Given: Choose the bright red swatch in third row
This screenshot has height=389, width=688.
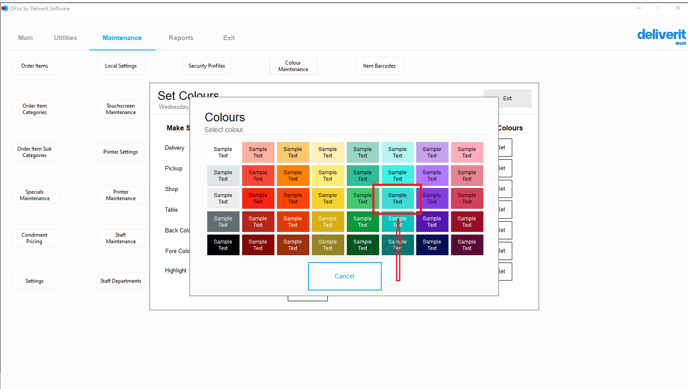Looking at the screenshot, I should coord(258,199).
